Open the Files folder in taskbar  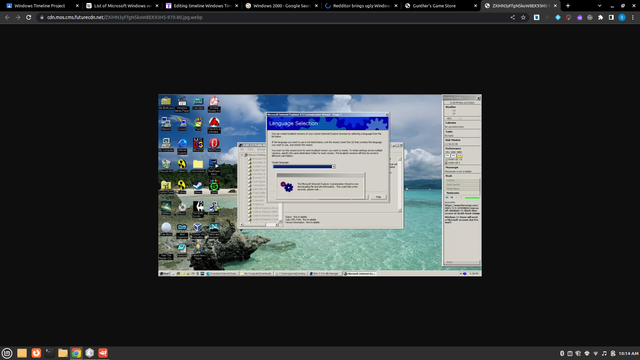[x=63, y=353]
